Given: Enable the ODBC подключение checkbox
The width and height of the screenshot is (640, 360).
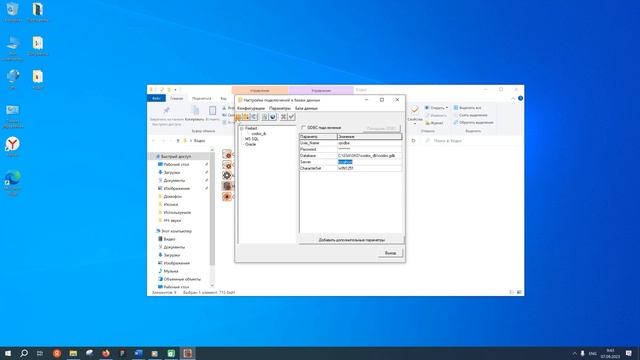Looking at the screenshot, I should pos(303,128).
